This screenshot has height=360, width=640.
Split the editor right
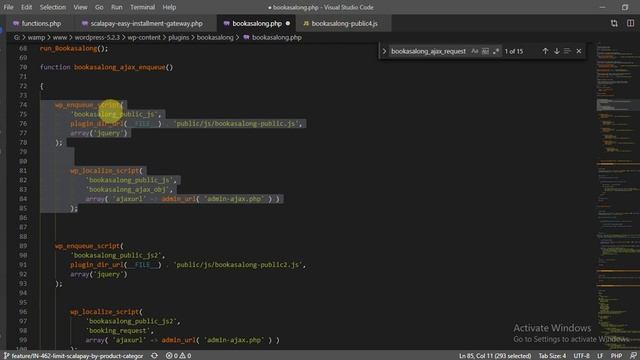pos(631,24)
